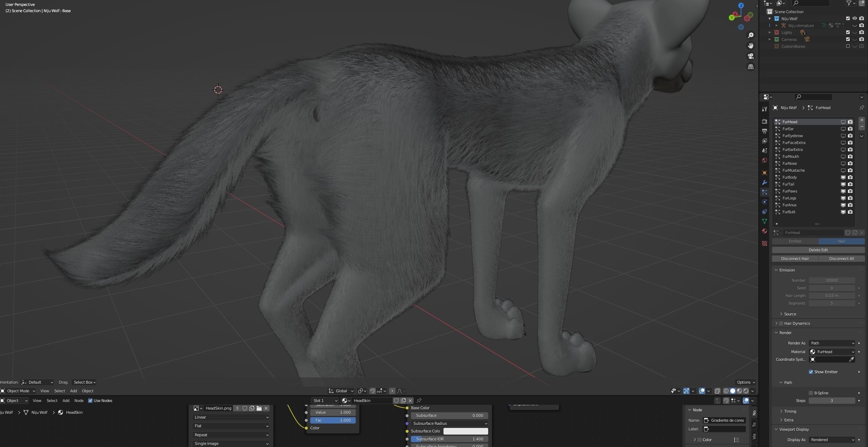This screenshot has width=868, height=447.
Task: Click the Disconnect Hair button
Action: pyautogui.click(x=795, y=259)
